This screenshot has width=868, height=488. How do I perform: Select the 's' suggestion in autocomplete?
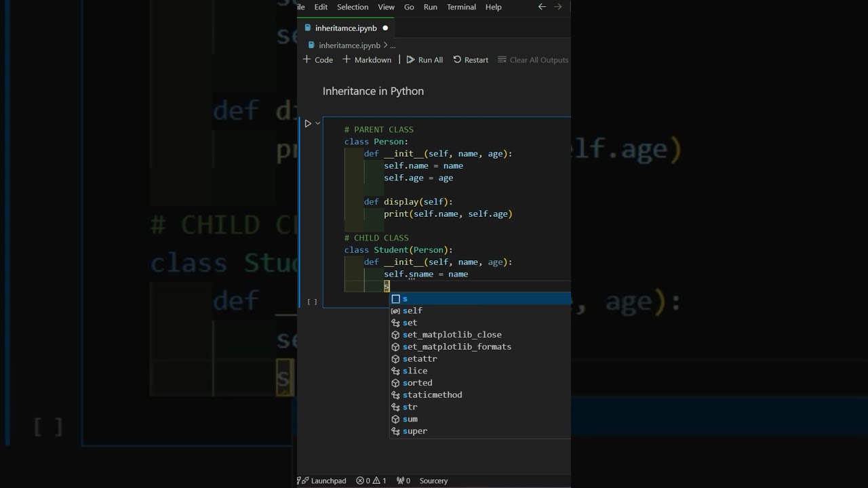click(x=480, y=298)
